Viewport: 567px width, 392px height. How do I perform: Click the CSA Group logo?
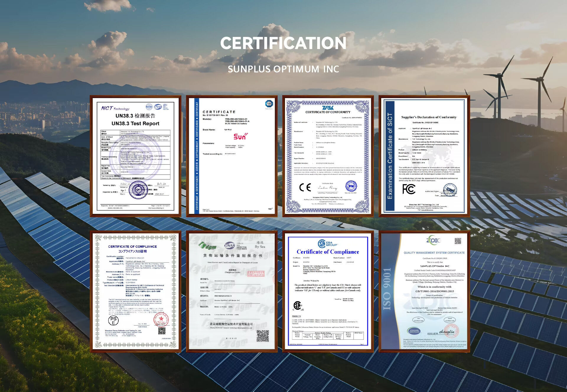click(x=328, y=244)
